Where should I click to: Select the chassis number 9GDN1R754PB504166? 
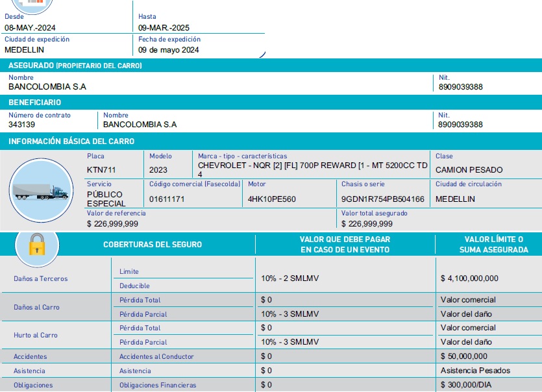pyautogui.click(x=383, y=199)
